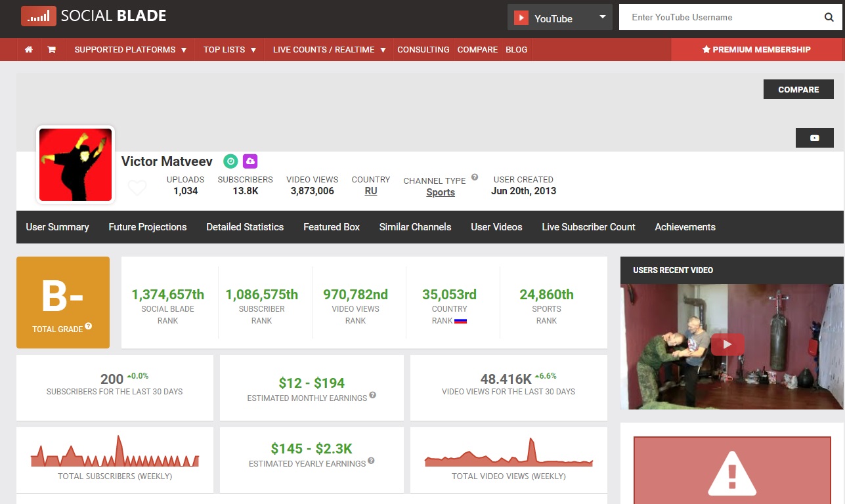Expand the Supported Platforms menu
The height and width of the screenshot is (504, 845).
(131, 50)
